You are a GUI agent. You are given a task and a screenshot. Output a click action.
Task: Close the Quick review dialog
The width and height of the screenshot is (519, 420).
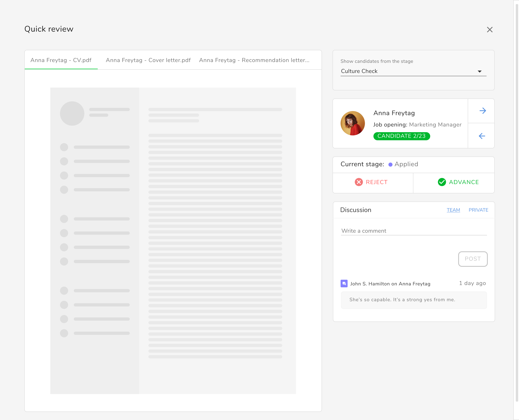[x=489, y=30]
